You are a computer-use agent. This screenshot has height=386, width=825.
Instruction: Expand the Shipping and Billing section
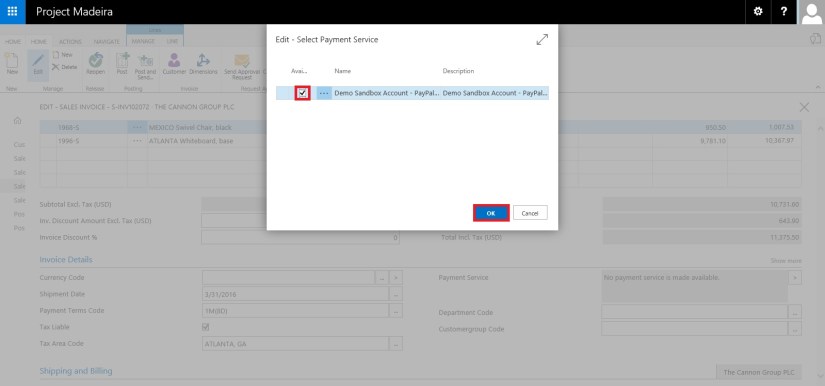point(76,371)
